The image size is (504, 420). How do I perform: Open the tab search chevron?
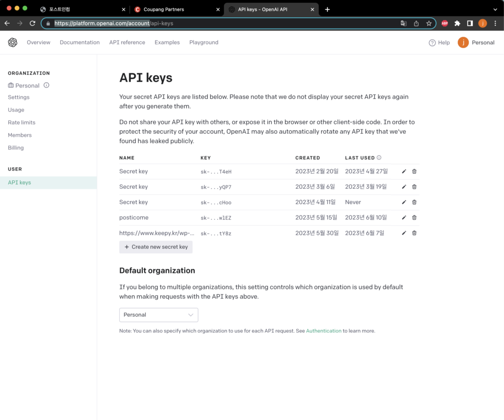[x=495, y=10]
